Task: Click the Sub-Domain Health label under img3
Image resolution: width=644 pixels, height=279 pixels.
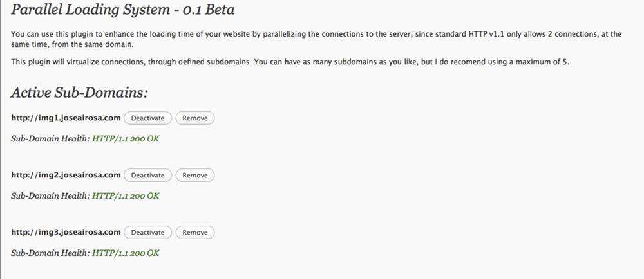Action: [51, 253]
